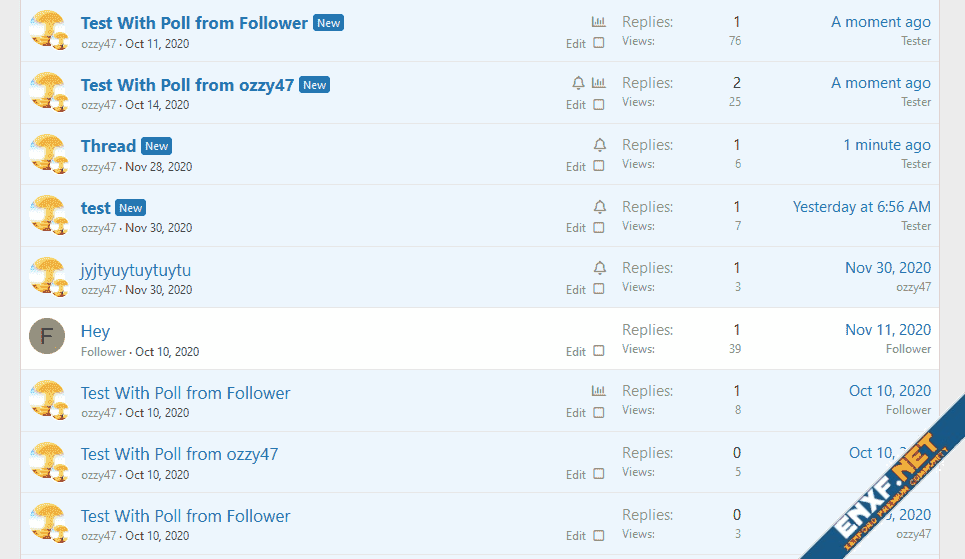Click the poll chart icon on the Oct 14 thread
Viewport: 965px width, 559px height.
coord(599,83)
